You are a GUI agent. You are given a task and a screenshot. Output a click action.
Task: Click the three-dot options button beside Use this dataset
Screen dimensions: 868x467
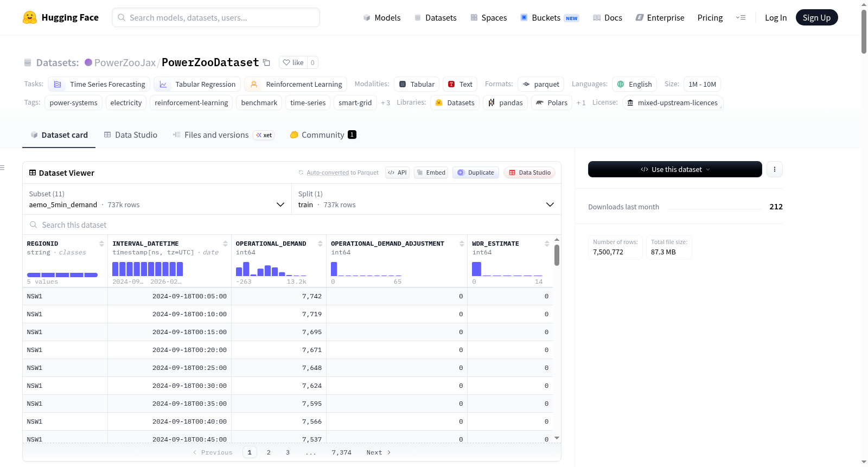click(775, 169)
